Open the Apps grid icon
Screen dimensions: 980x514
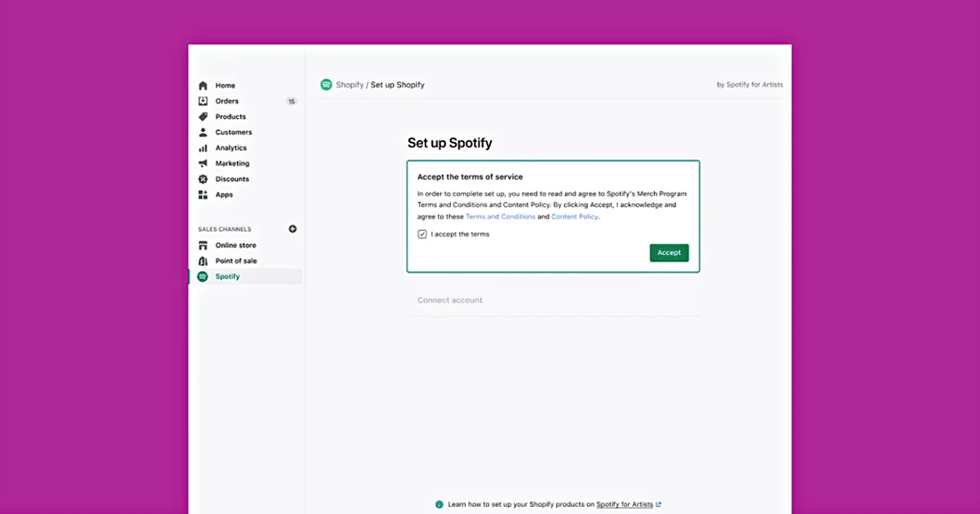[x=203, y=195]
